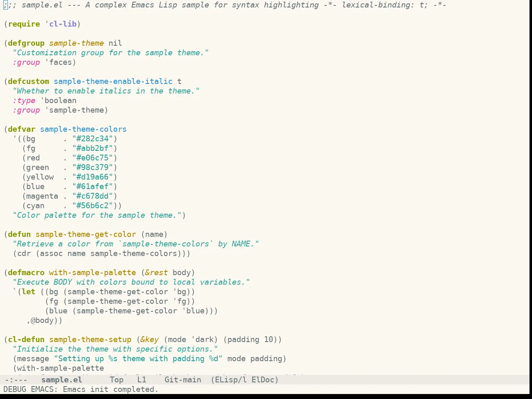Click the color string "#56b6c2"

coord(92,206)
